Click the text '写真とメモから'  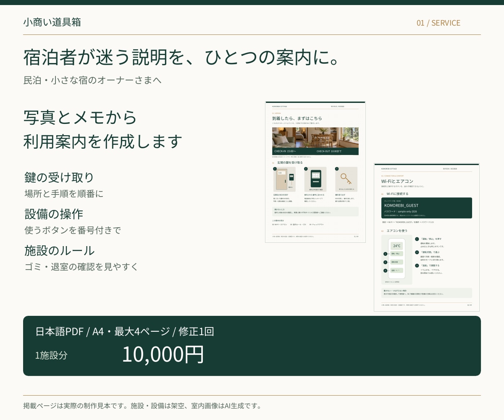pyautogui.click(x=80, y=117)
